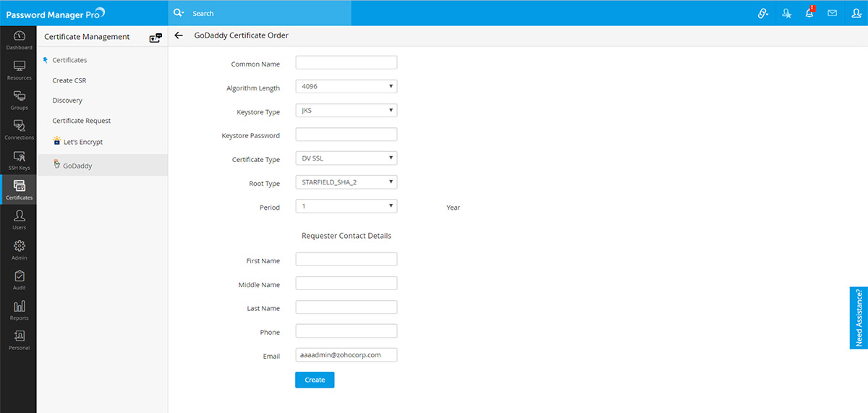
Task: Select Let's Encrypt menu item
Action: (x=83, y=142)
